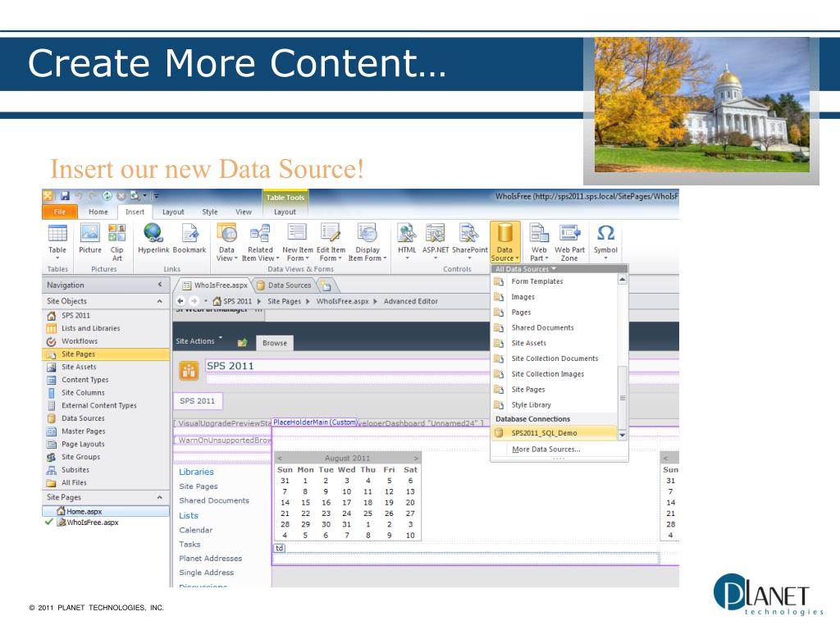Screen dimensions: 840x630
Task: Open the Planet Addresses list link
Action: pos(211,558)
